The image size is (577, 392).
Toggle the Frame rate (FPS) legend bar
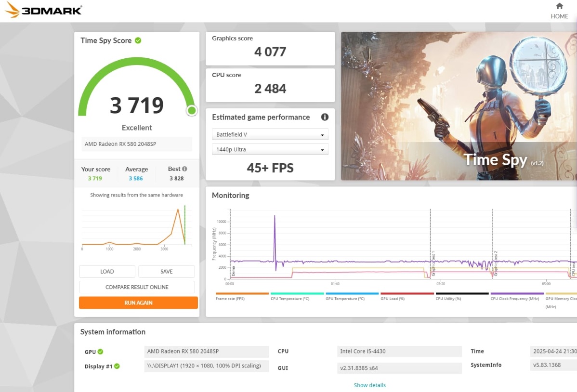(x=242, y=294)
